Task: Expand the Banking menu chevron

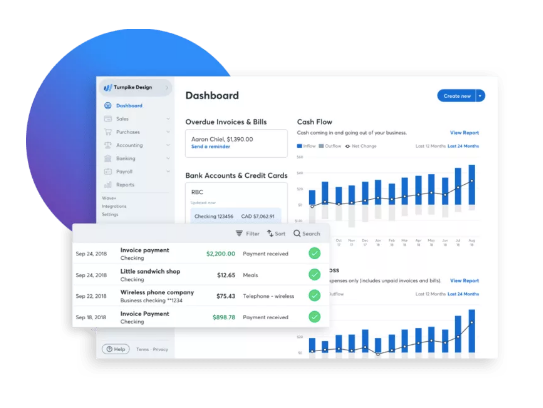Action: pos(168,158)
